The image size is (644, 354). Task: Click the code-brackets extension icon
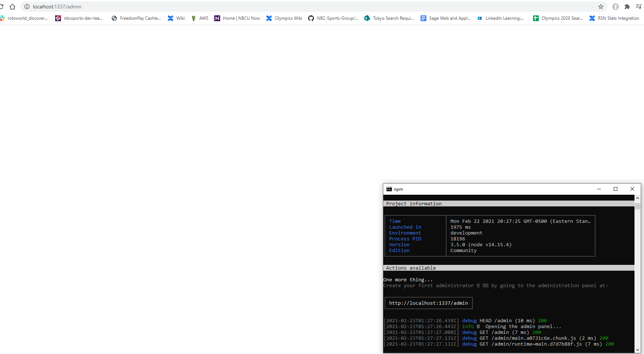click(x=616, y=7)
